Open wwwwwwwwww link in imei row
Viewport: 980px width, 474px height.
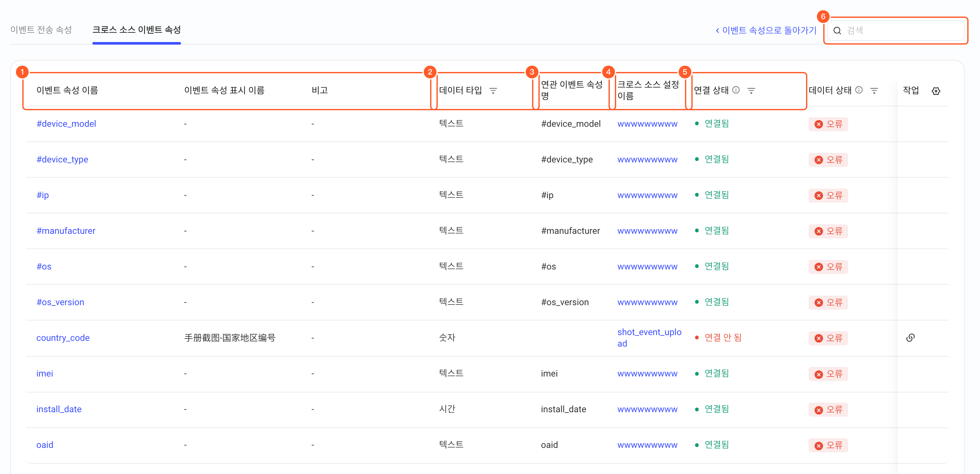click(x=647, y=374)
